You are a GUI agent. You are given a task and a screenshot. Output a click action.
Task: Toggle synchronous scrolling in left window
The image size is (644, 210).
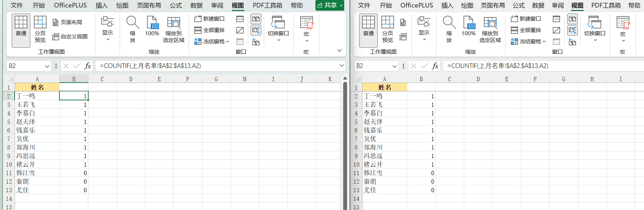click(256, 30)
